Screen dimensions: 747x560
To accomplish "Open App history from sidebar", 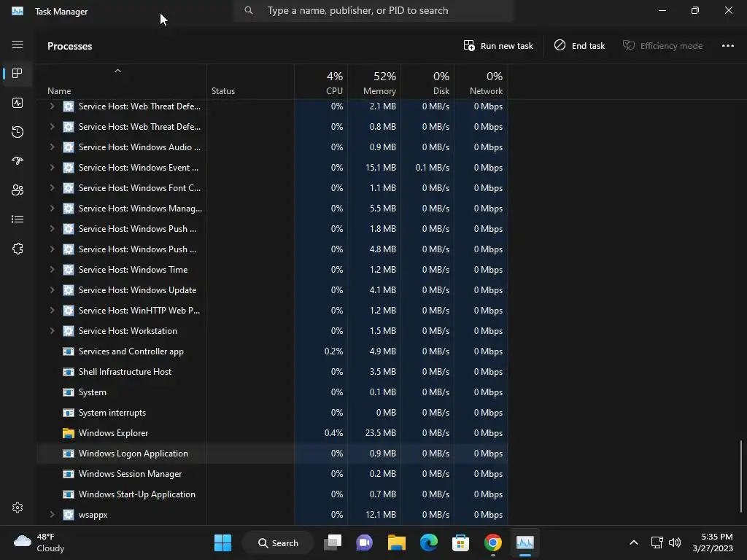I will point(18,132).
